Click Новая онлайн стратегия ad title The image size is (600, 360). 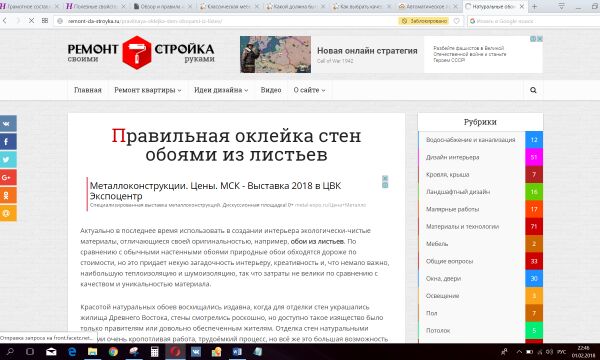pos(367,50)
